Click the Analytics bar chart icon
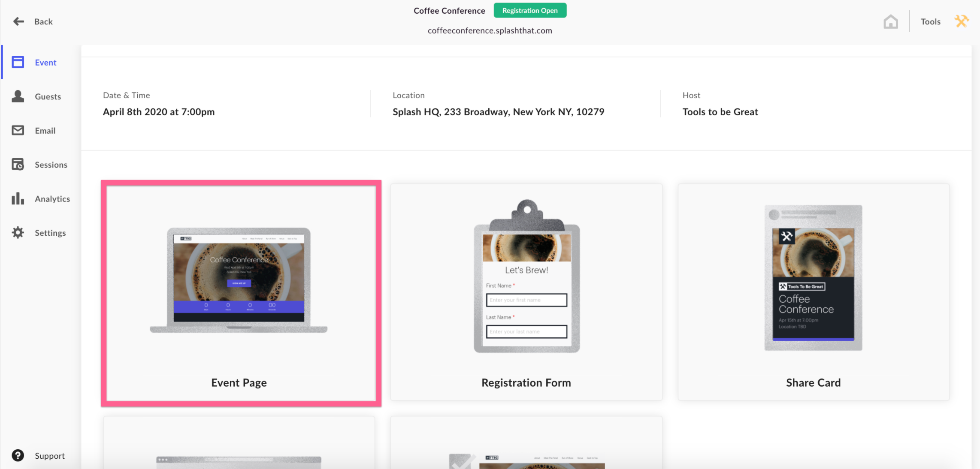The width and height of the screenshot is (980, 469). click(x=18, y=198)
